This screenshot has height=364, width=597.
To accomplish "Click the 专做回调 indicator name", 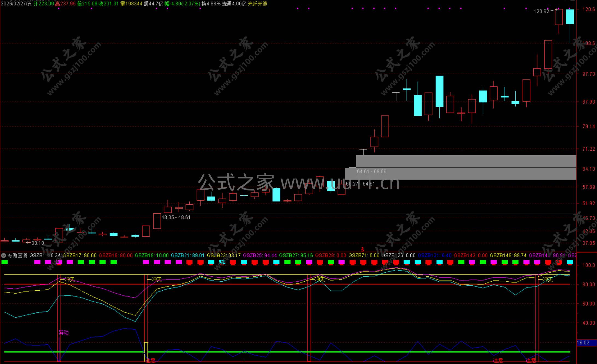I will 17,256.
